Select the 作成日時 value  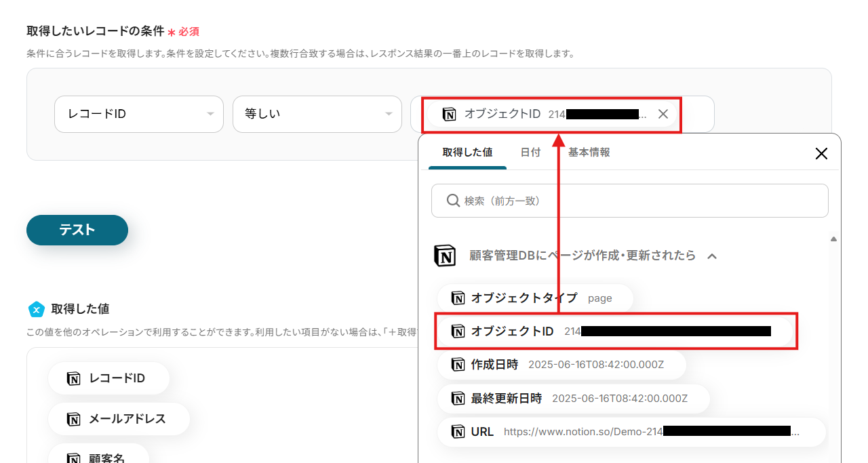point(561,365)
